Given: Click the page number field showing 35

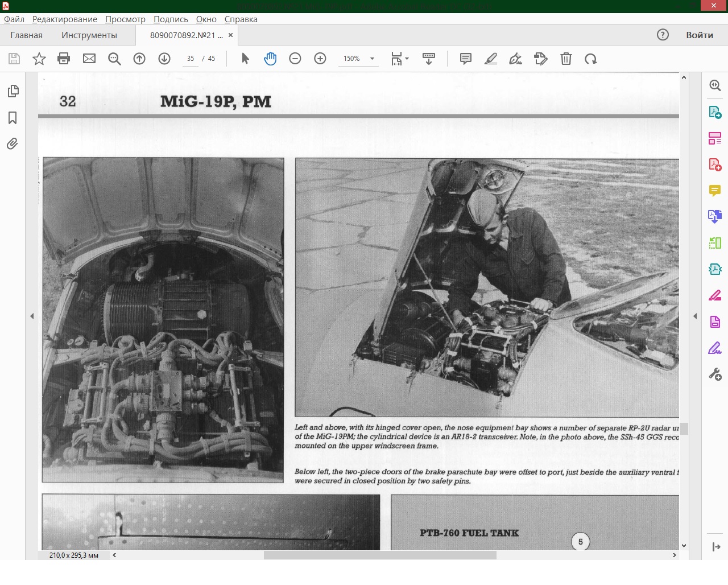Looking at the screenshot, I should (191, 59).
